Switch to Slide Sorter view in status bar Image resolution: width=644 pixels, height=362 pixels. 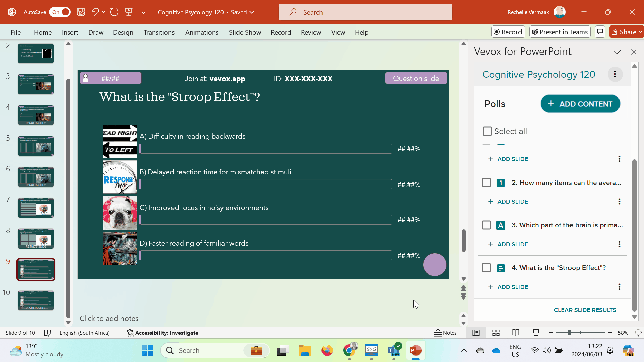(496, 332)
